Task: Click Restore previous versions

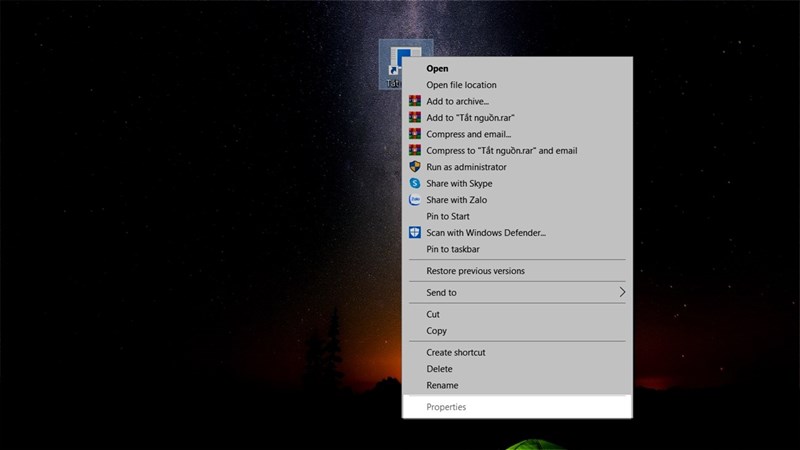Action: [x=475, y=271]
